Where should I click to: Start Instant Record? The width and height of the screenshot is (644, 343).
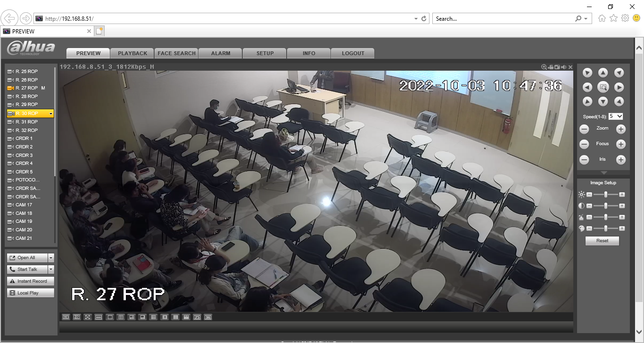pyautogui.click(x=31, y=281)
